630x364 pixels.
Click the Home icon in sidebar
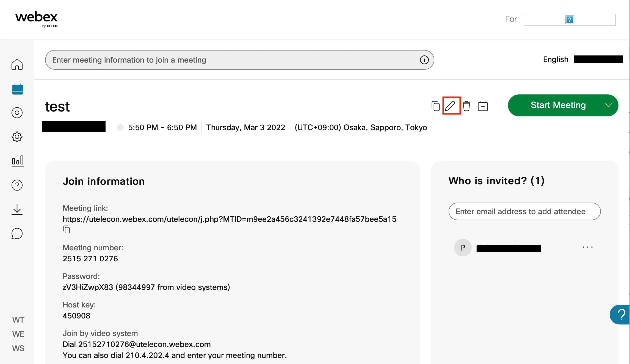17,65
